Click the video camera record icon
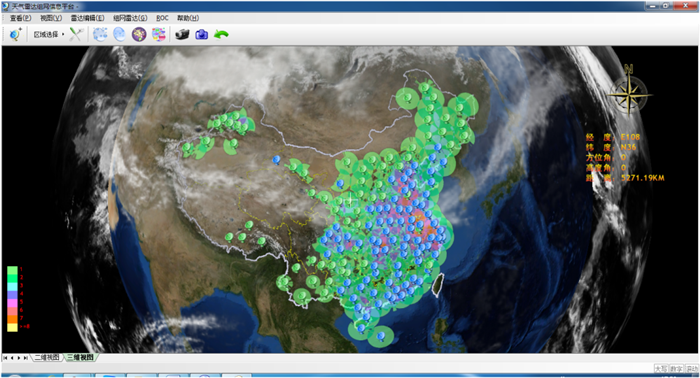This screenshot has height=378, width=700. (x=182, y=34)
